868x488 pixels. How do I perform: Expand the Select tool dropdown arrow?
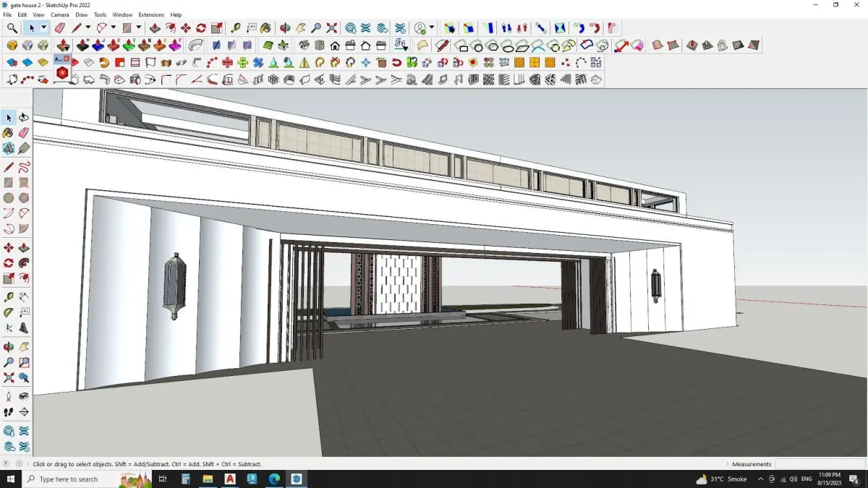pyautogui.click(x=43, y=28)
